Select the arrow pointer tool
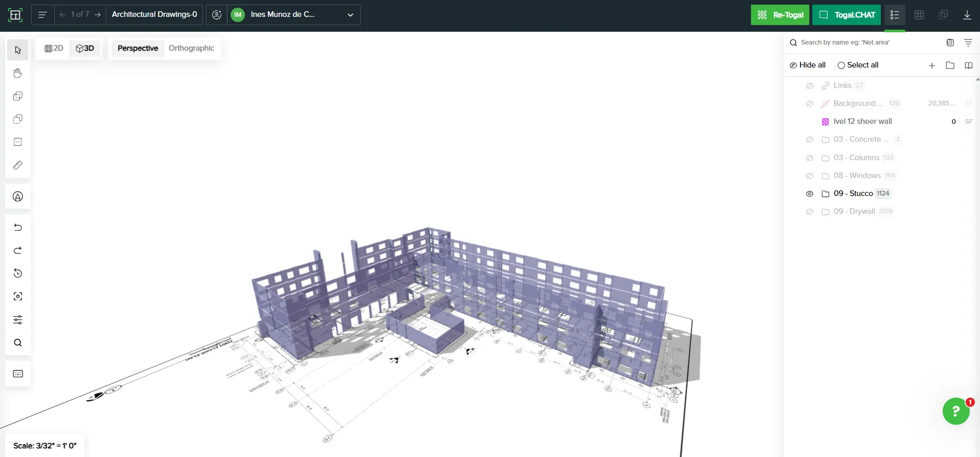This screenshot has width=980, height=457. click(x=18, y=50)
